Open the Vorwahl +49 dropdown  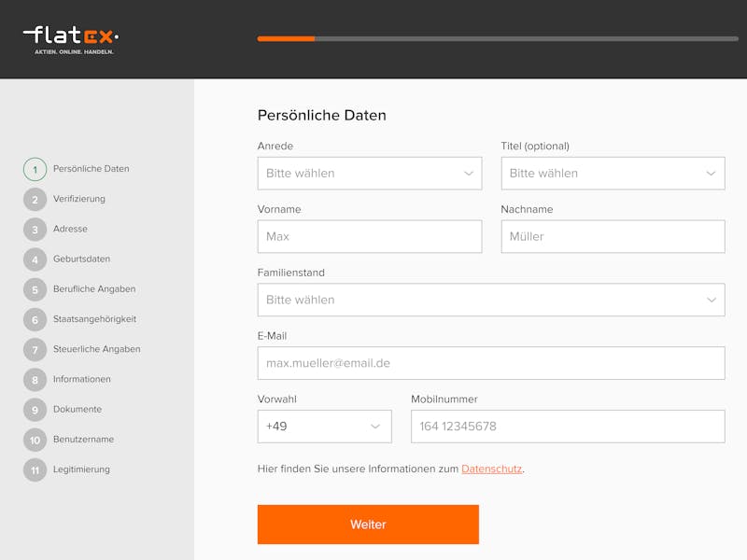324,427
